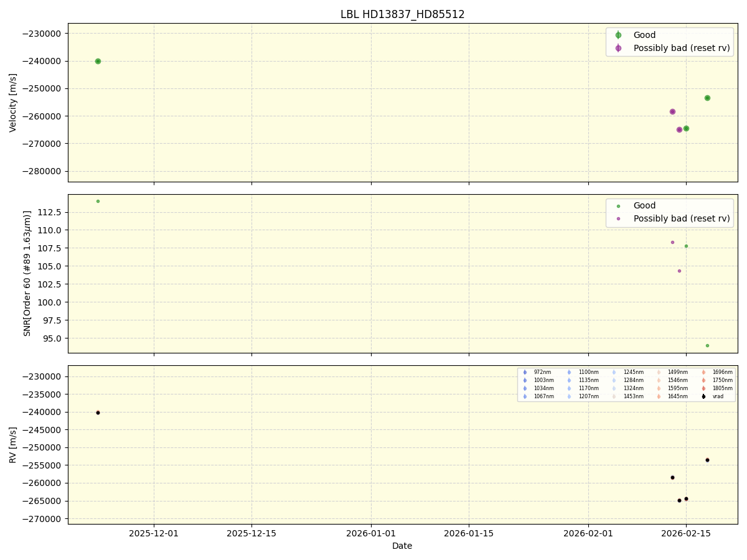Click the -270000 tick on RV axis
The width and height of the screenshot is (747, 560).
pos(42,519)
